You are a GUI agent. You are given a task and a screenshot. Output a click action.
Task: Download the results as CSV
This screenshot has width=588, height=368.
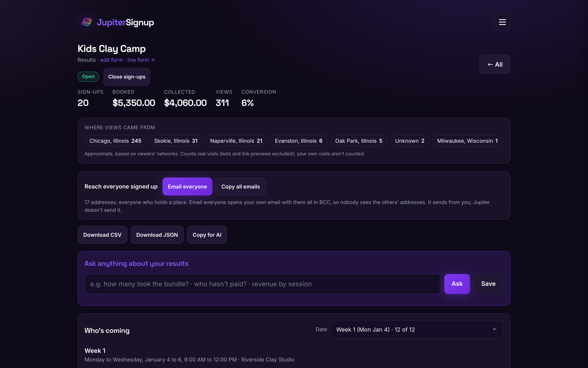point(102,235)
